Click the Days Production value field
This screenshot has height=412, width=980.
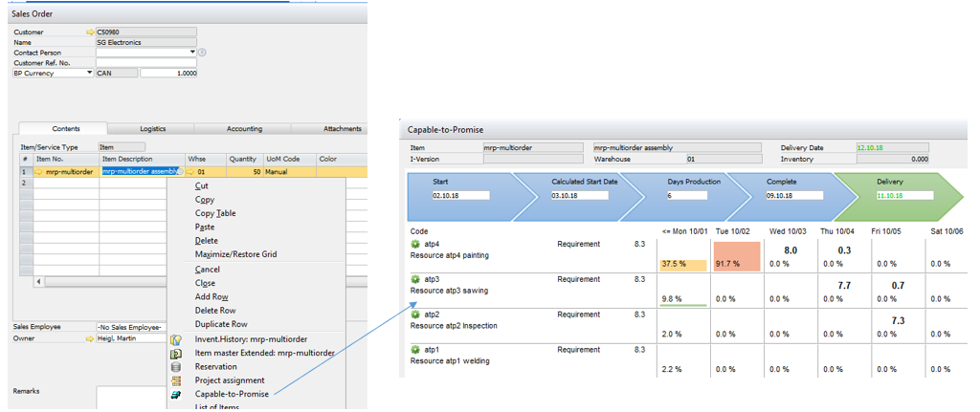tap(694, 196)
